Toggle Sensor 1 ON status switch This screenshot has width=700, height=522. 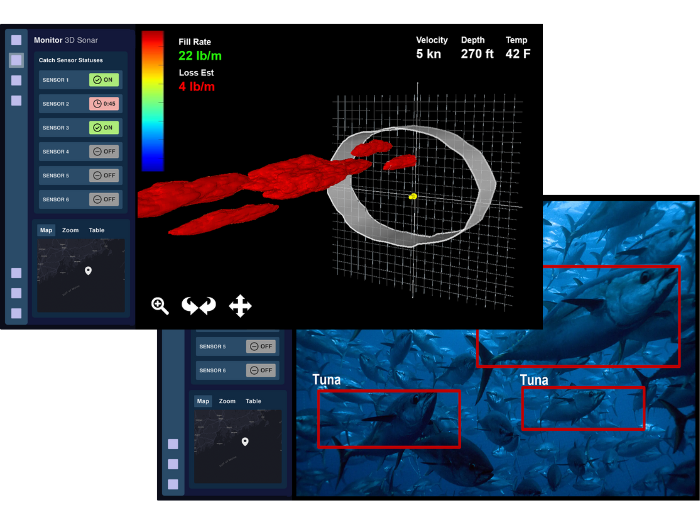click(x=103, y=80)
